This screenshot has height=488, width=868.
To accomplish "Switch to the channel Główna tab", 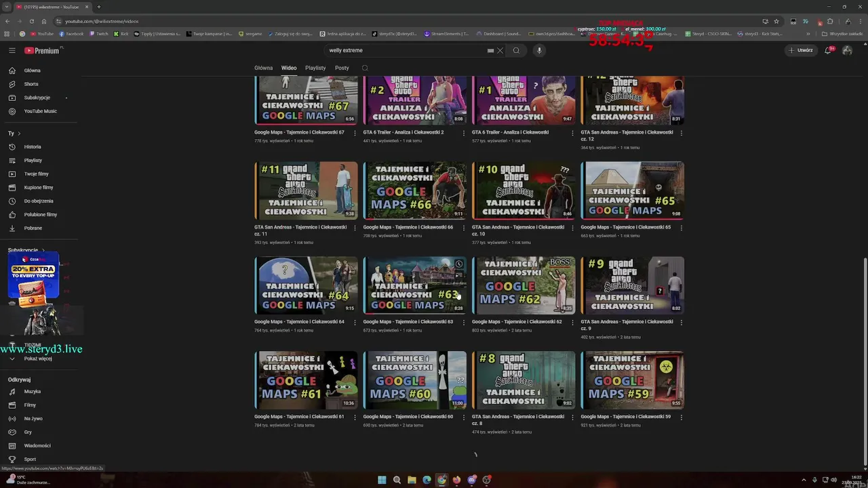I will pos(263,68).
